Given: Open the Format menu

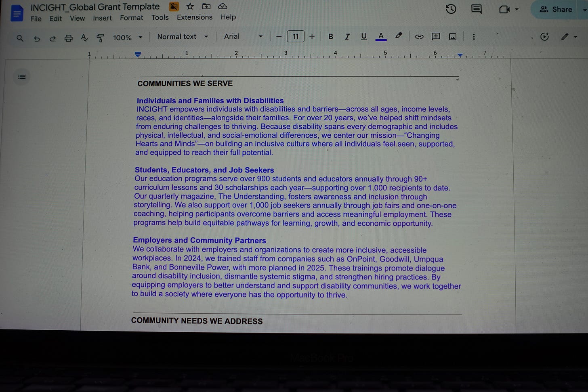Looking at the screenshot, I should point(131,18).
